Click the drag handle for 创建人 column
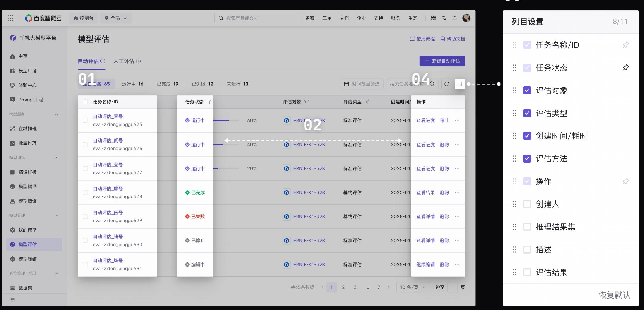 tap(515, 204)
